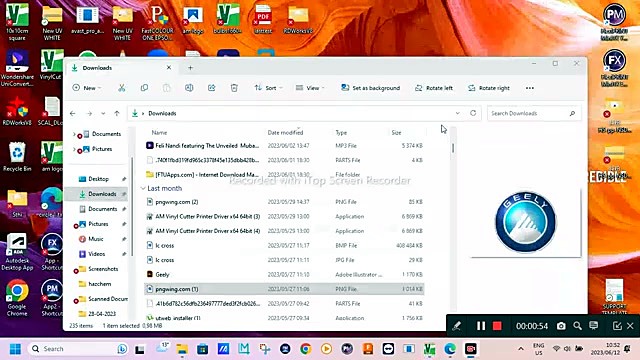Open Videos in navigation pane
Viewport: 640px width, 360px height.
click(96, 254)
